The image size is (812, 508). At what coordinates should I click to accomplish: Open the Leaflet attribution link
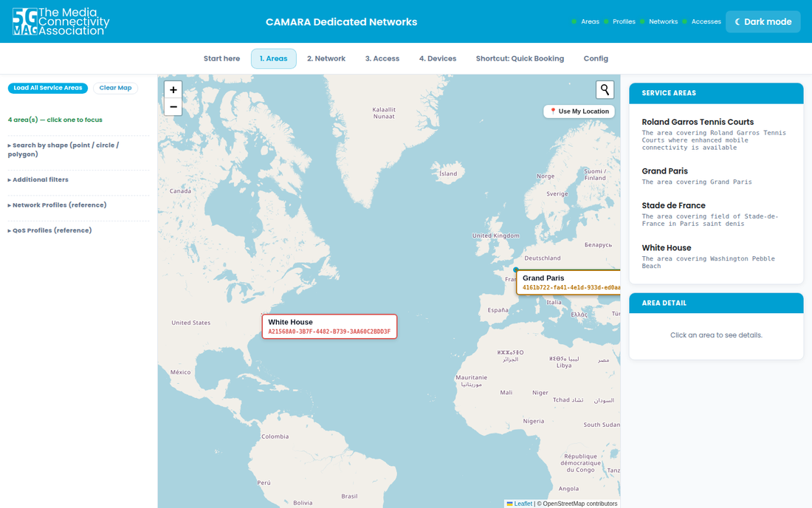523,504
